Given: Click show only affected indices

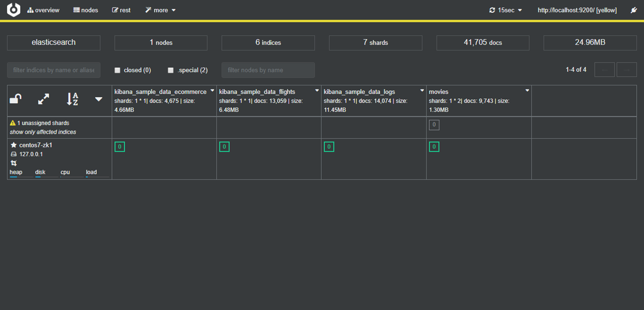Looking at the screenshot, I should 43,132.
